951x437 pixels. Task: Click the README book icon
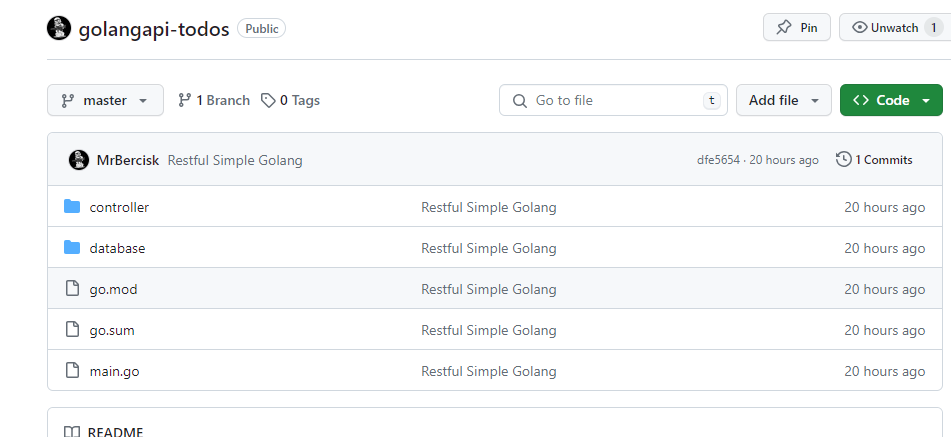[x=72, y=432]
